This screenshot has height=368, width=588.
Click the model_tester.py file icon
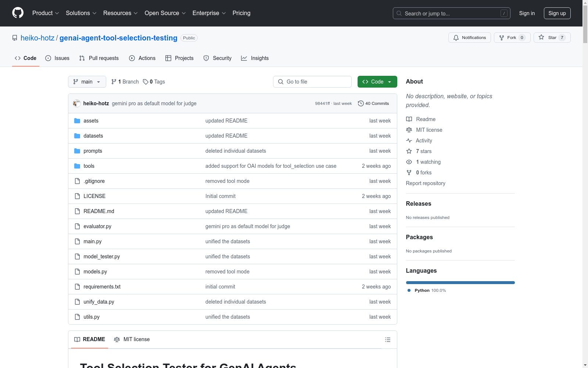(77, 256)
